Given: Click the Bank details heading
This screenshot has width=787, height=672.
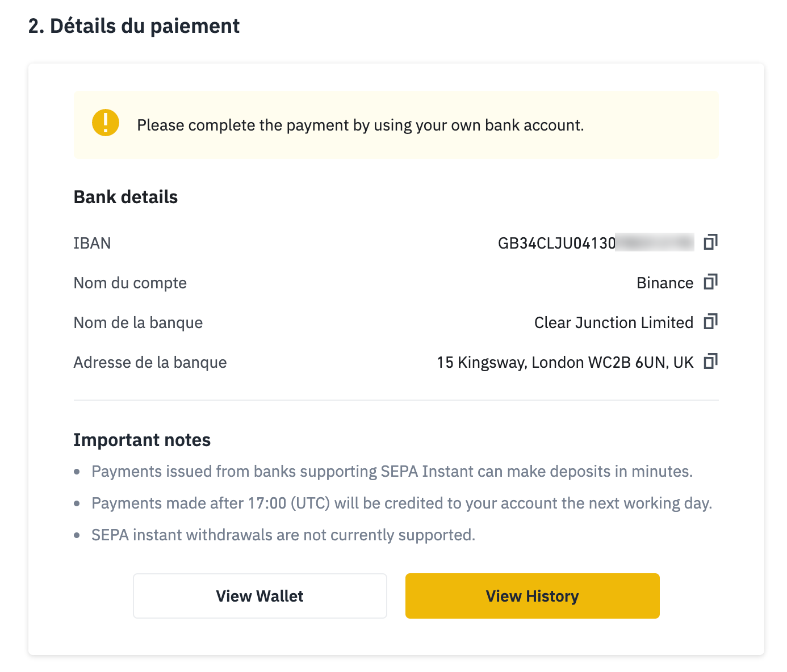Looking at the screenshot, I should click(125, 197).
